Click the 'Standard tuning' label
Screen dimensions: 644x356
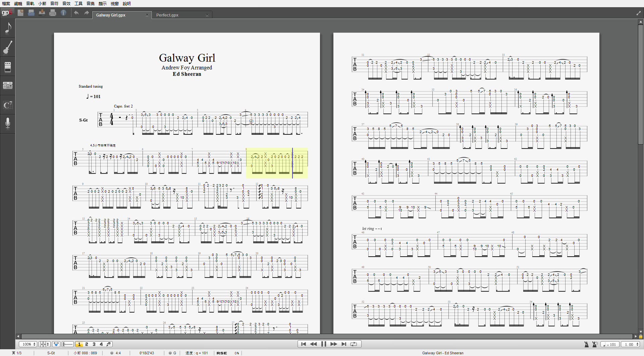91,86
